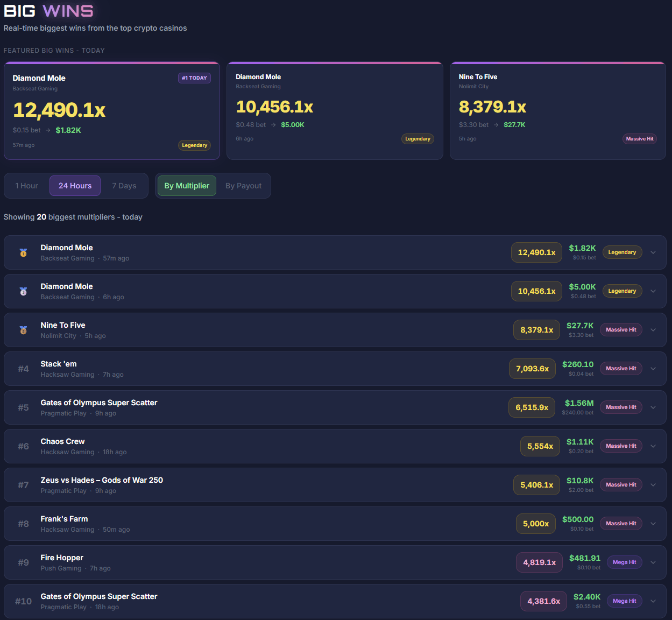Click the Massive Hit badge on Nine To Five card
The image size is (672, 620).
point(639,138)
